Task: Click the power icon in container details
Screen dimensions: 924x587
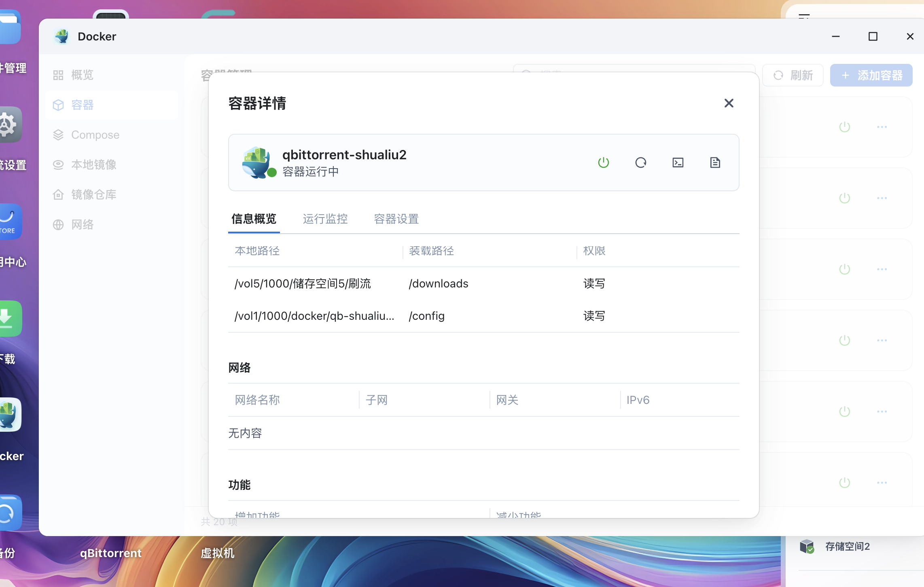Action: tap(603, 163)
